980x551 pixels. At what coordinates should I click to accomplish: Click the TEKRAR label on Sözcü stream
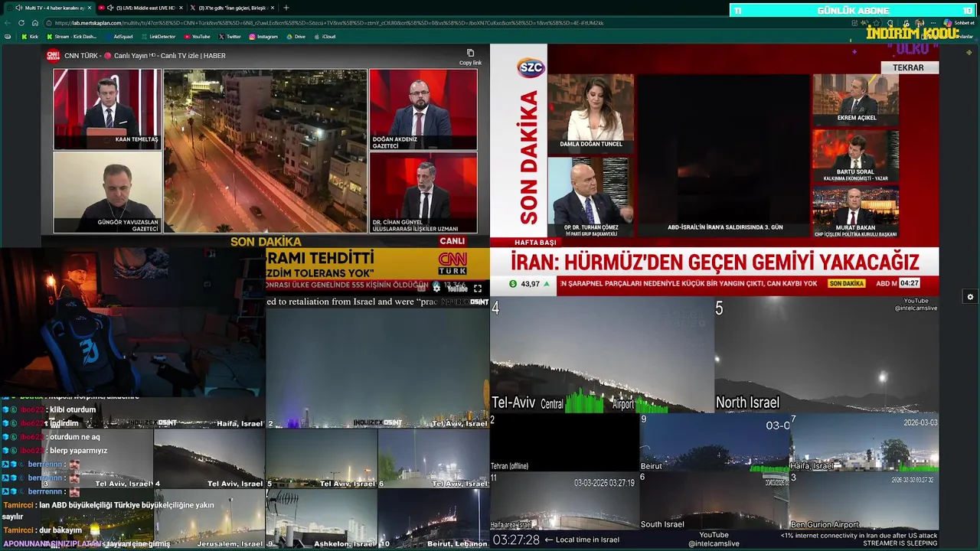point(908,67)
